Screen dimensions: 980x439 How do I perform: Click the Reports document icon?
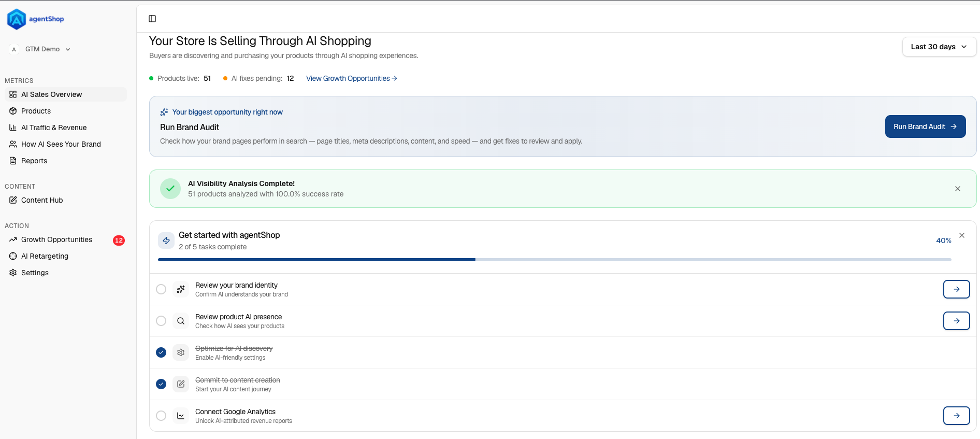point(13,161)
